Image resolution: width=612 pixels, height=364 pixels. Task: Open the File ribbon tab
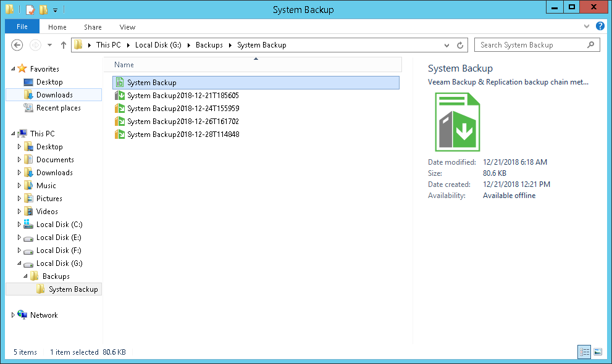pos(22,27)
